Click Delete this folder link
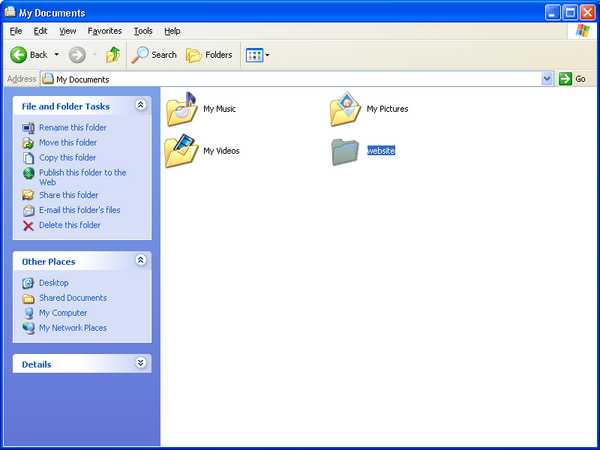The image size is (600, 450). [70, 225]
